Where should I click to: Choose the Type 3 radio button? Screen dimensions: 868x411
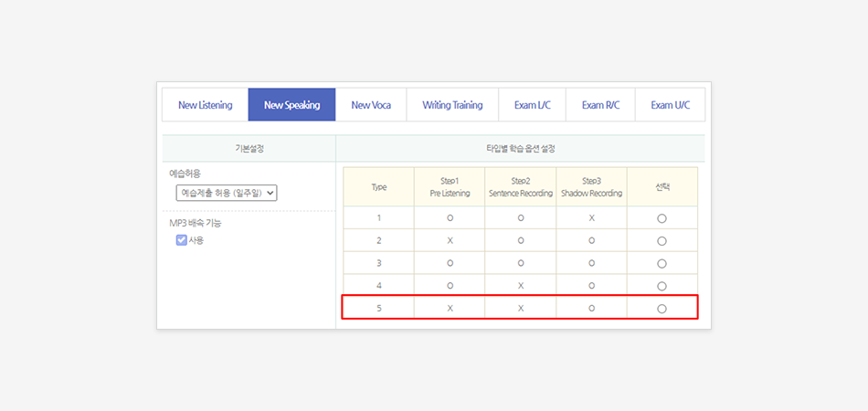point(662,263)
